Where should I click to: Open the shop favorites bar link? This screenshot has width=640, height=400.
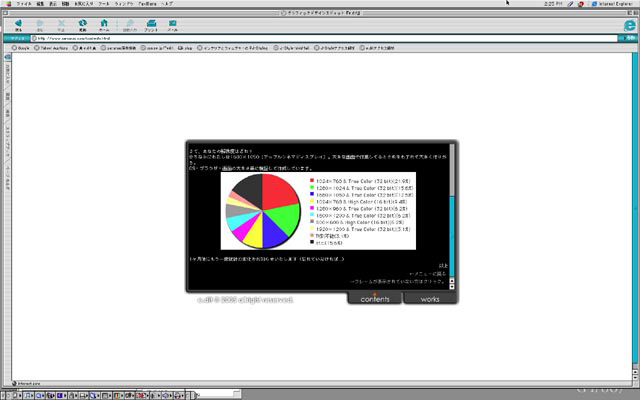pos(185,48)
